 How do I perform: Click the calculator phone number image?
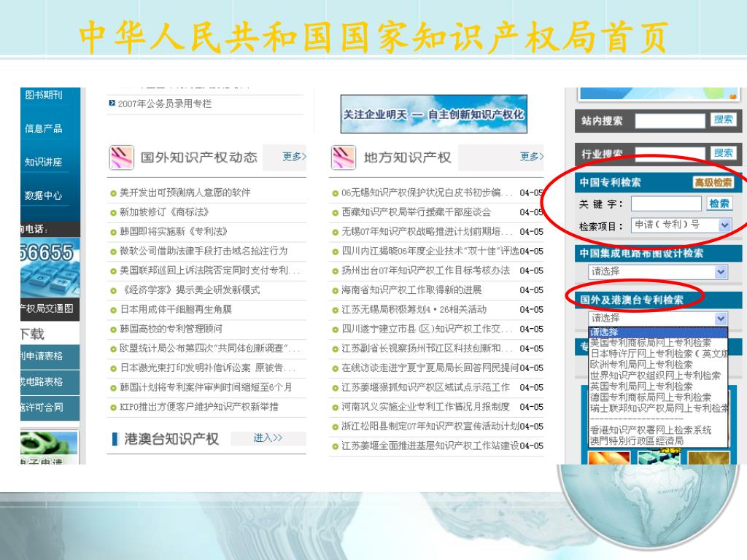click(x=47, y=268)
